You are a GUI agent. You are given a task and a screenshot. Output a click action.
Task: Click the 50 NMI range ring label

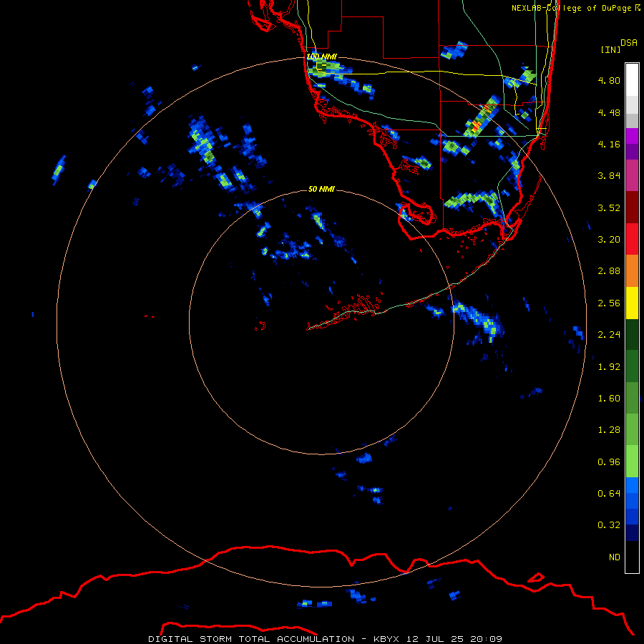(x=321, y=189)
